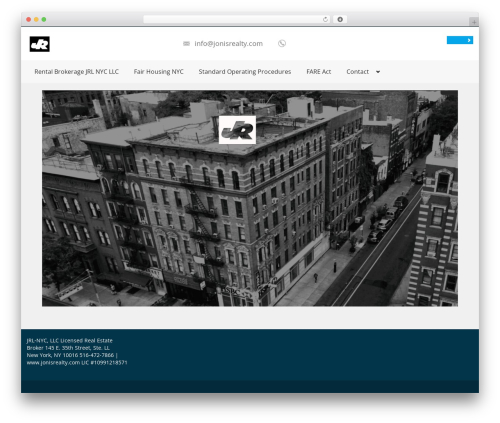Screen dimensions: 500x423
Task: Click the www.jonisrealty.com footer text
Action: (x=53, y=362)
